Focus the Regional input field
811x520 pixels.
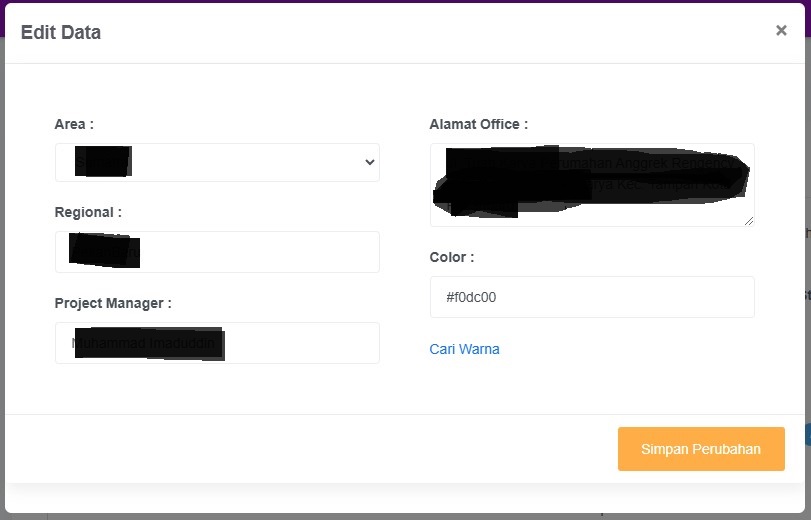tap(217, 252)
